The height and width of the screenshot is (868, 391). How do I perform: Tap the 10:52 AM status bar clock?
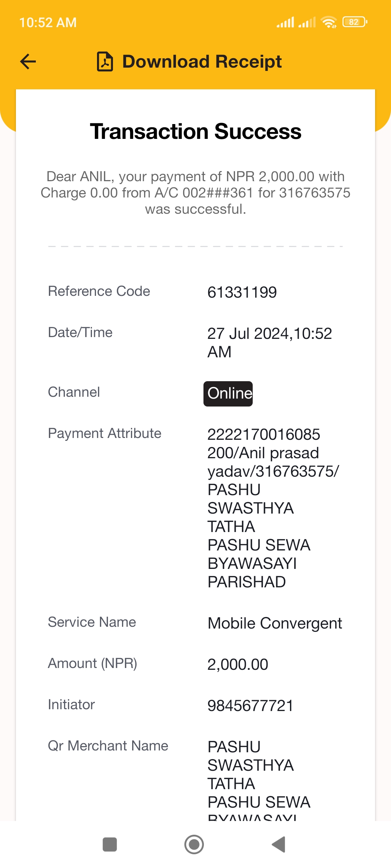pos(48,22)
